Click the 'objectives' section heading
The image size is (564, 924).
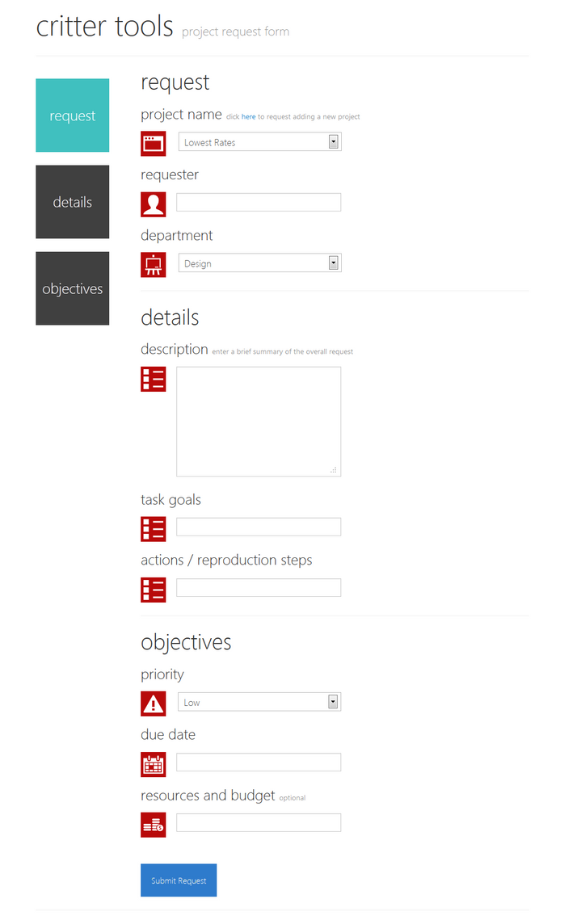186,642
